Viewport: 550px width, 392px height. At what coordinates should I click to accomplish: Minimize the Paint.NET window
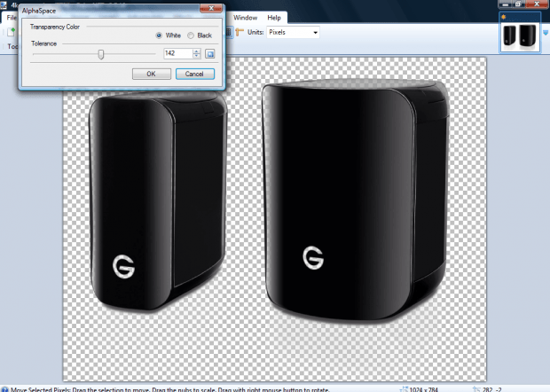[x=505, y=4]
